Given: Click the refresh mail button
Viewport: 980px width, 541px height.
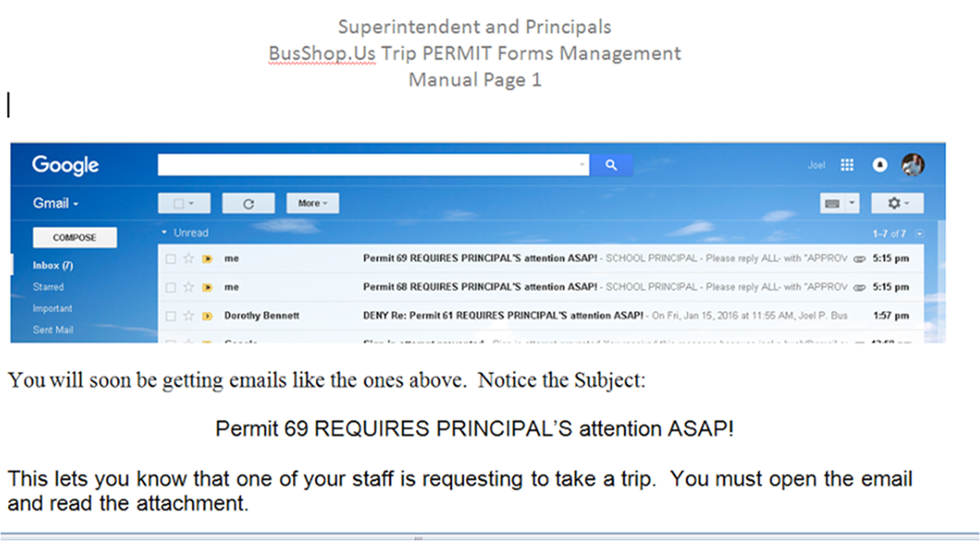Looking at the screenshot, I should [x=249, y=204].
